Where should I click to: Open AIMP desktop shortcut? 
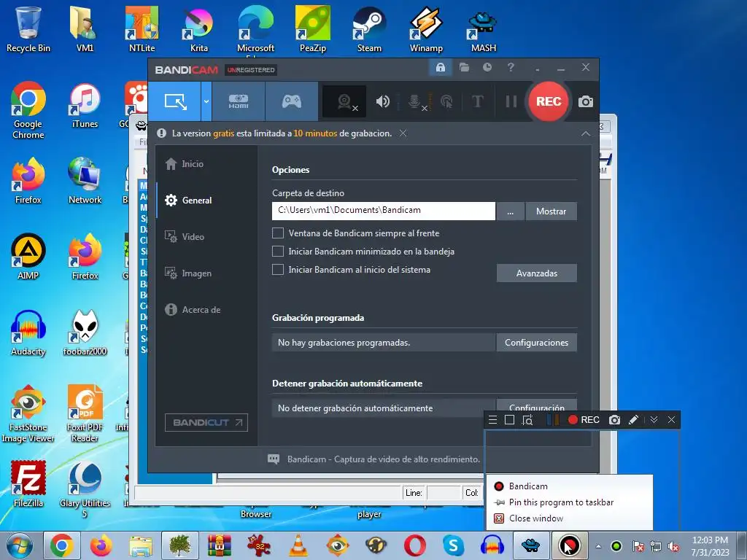point(28,256)
